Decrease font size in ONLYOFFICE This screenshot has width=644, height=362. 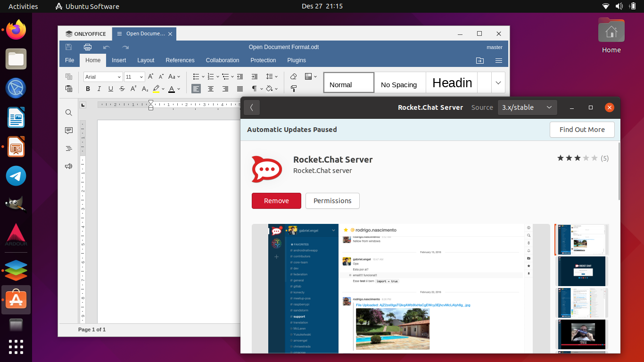[x=161, y=76]
